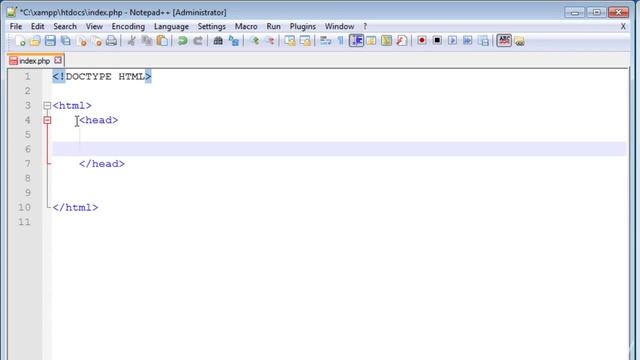The height and width of the screenshot is (360, 640).
Task: Paste from clipboard using the toolbar icon
Action: 162,41
